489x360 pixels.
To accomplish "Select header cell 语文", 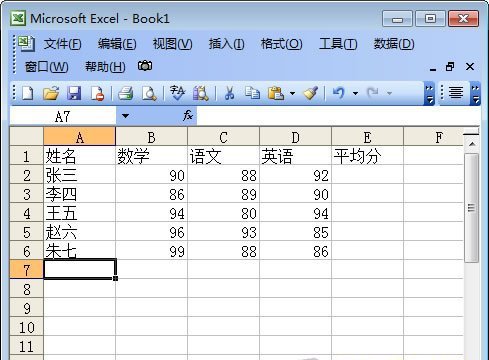I will [223, 155].
